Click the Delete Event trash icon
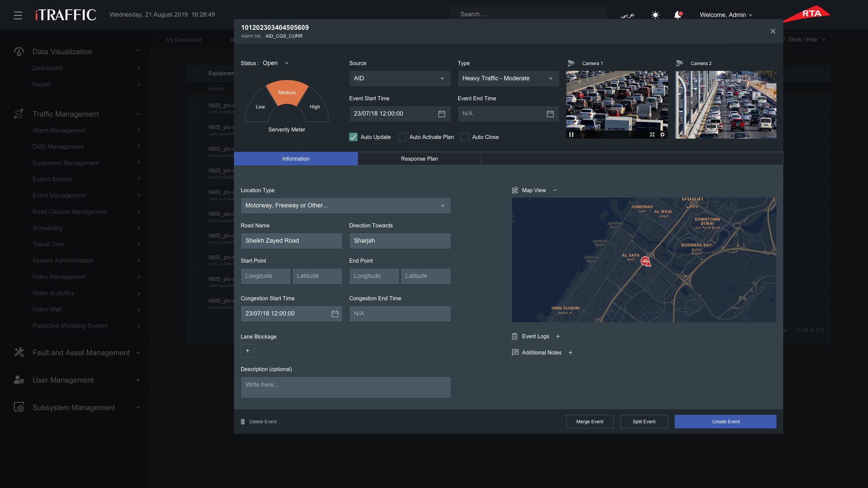Screen dimensions: 868x488 243,422
